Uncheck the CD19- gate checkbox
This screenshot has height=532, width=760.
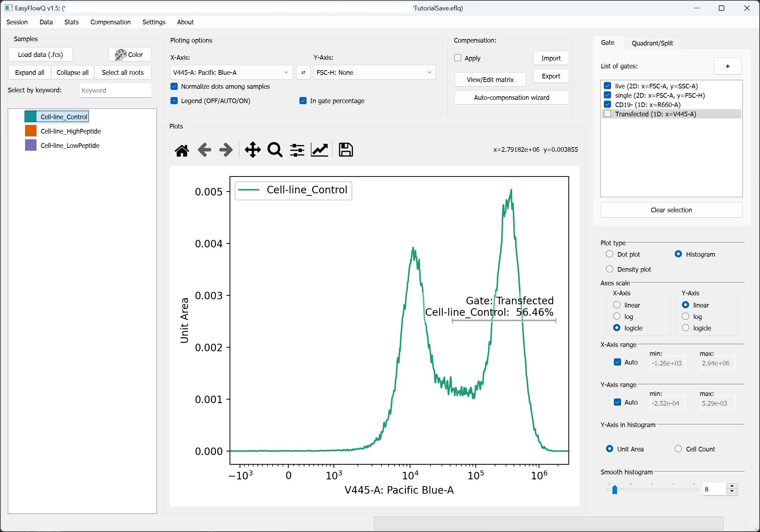(607, 105)
